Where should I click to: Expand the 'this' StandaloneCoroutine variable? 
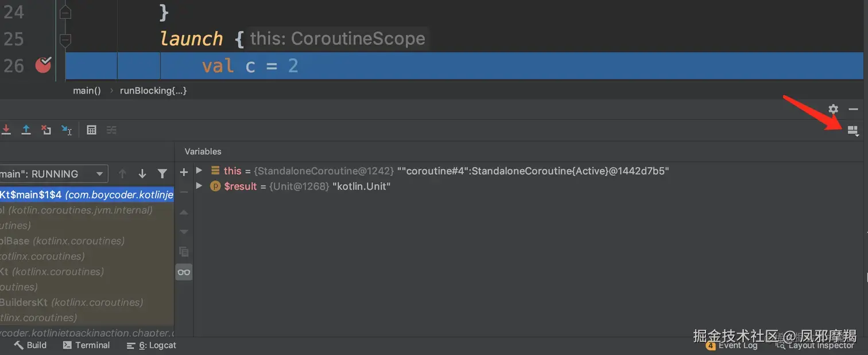coord(199,171)
